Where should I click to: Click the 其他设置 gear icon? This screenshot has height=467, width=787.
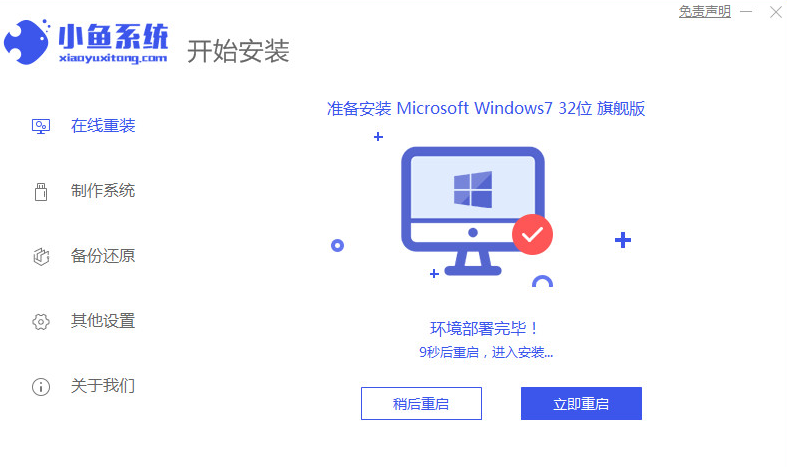(41, 321)
